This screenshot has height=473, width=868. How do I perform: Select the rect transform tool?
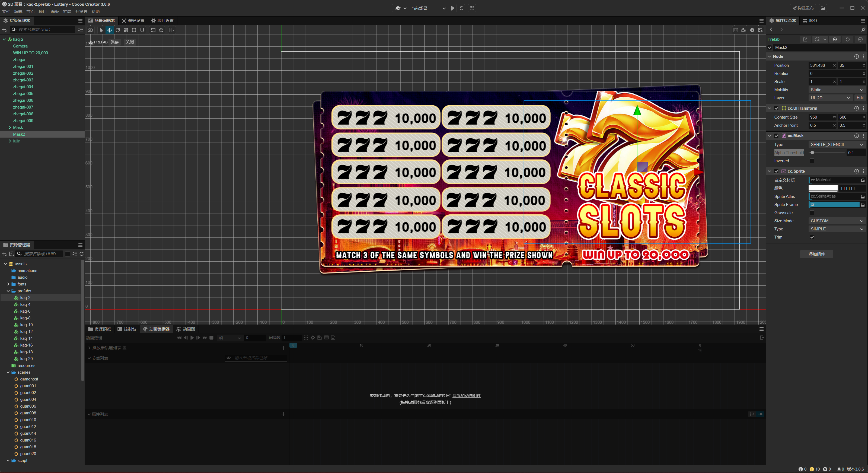pos(134,30)
